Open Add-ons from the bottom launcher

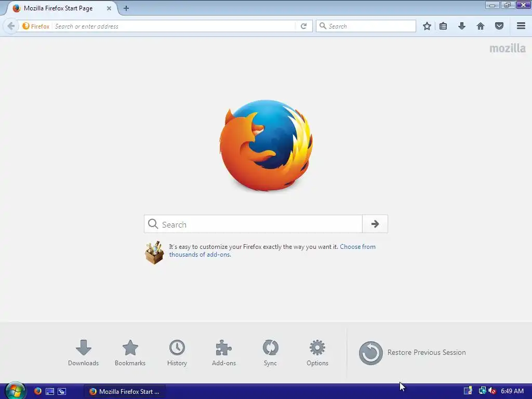[x=224, y=353]
